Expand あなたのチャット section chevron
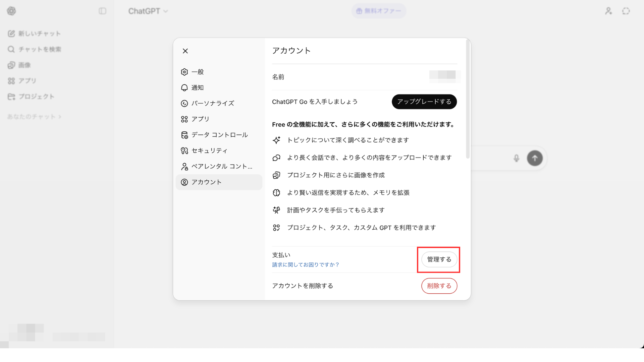The height and width of the screenshot is (362, 644). click(60, 117)
